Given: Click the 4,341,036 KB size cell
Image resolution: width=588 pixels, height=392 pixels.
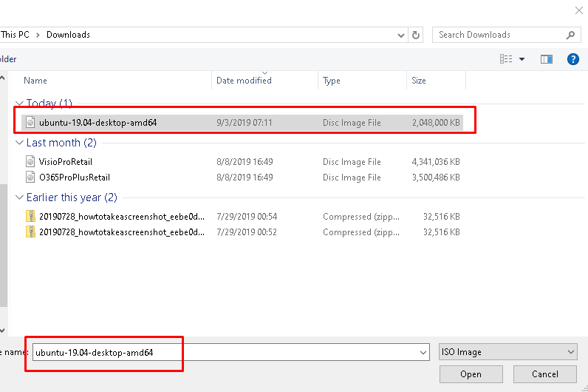Looking at the screenshot, I should click(436, 162).
